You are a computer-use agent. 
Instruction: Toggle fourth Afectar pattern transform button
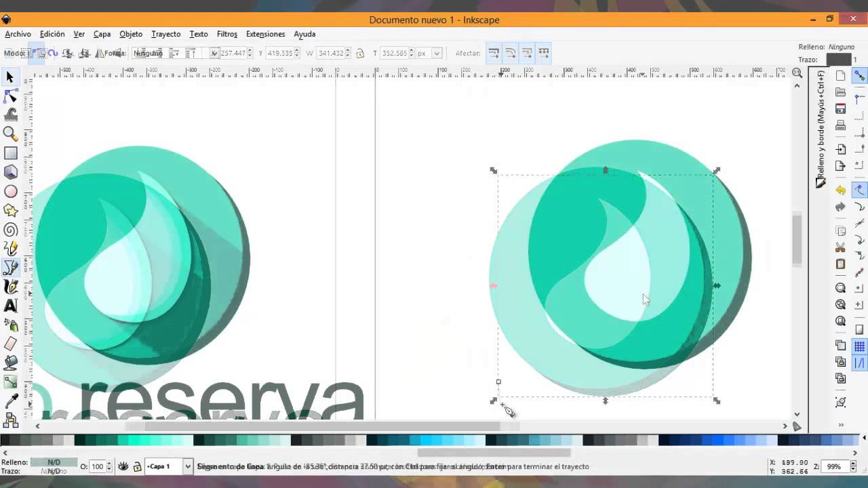[x=543, y=53]
